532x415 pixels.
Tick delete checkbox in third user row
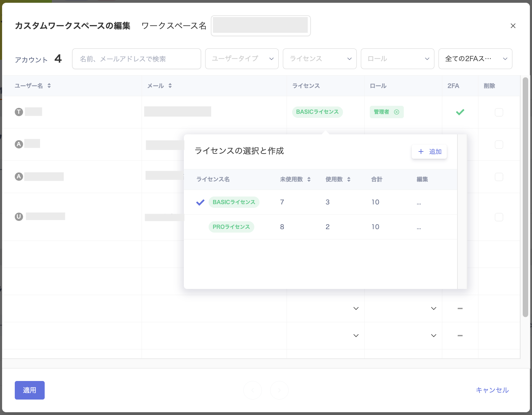499,177
